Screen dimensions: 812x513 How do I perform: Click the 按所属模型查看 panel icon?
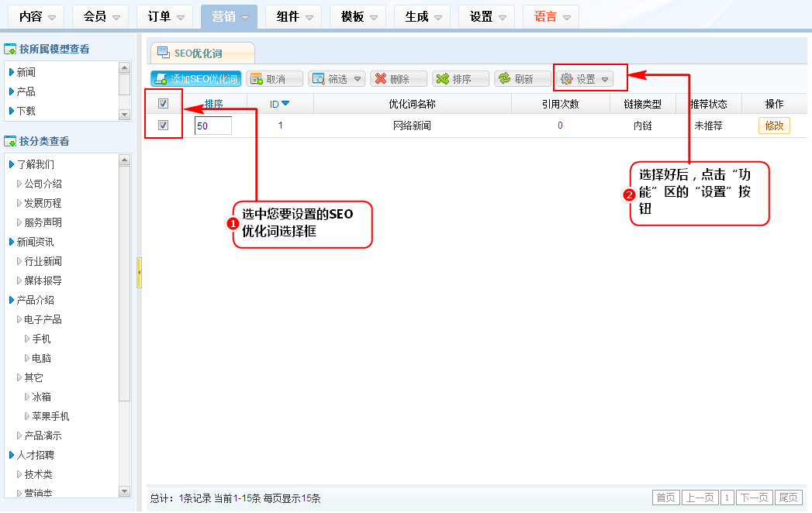10,50
